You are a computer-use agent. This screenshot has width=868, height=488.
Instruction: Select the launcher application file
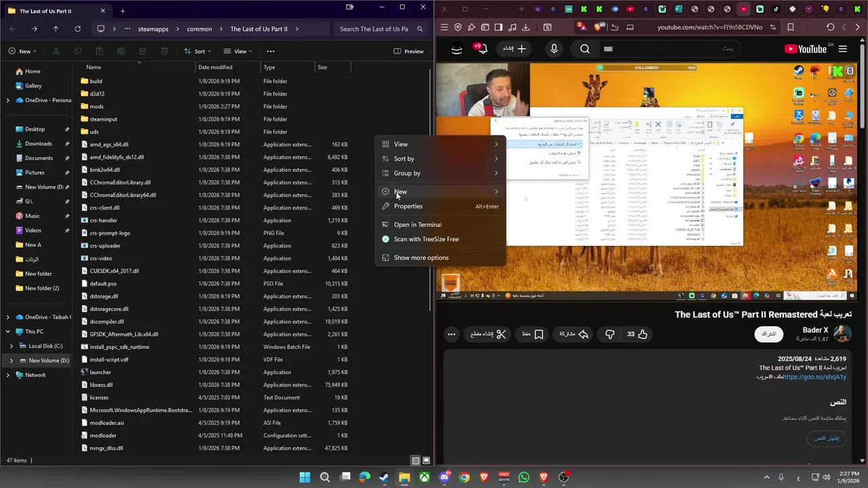[x=100, y=372]
